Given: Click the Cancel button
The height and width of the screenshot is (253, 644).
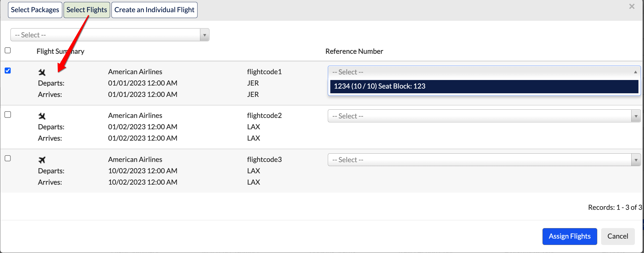Looking at the screenshot, I should coord(618,236).
